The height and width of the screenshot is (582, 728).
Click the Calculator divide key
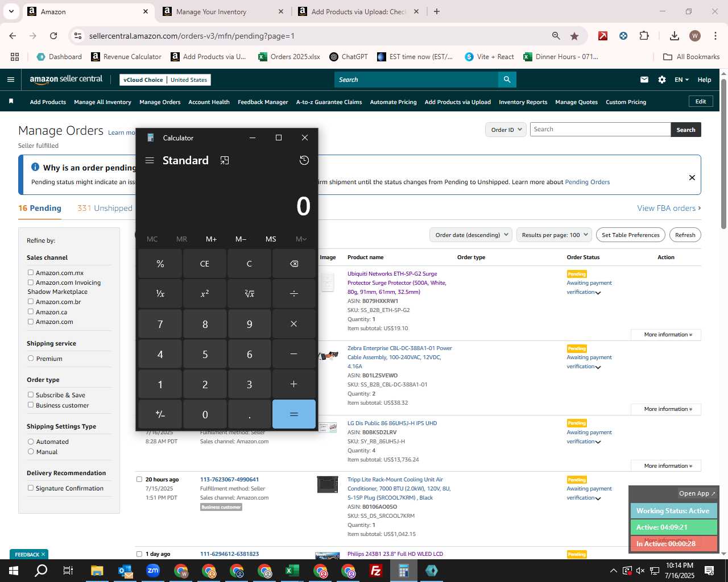click(294, 293)
